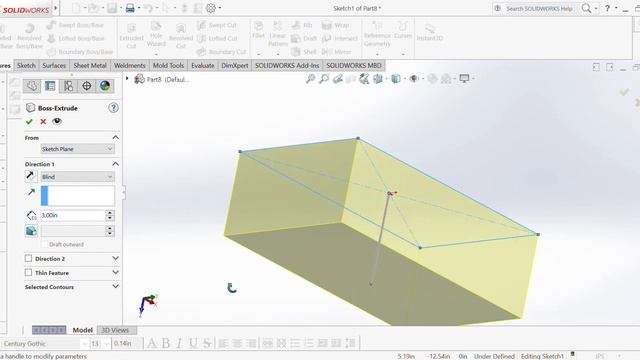Click the Strikethrough S formatting icon

[207, 343]
